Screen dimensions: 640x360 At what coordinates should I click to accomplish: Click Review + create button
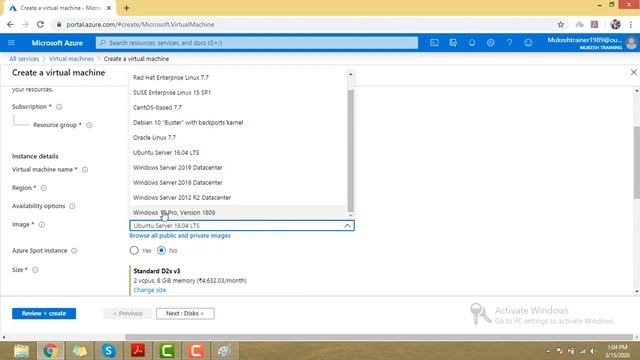pyautogui.click(x=44, y=313)
